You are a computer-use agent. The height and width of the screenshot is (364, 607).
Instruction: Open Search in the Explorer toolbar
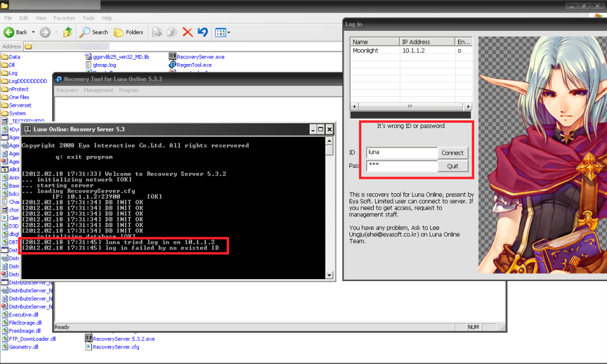click(x=94, y=32)
